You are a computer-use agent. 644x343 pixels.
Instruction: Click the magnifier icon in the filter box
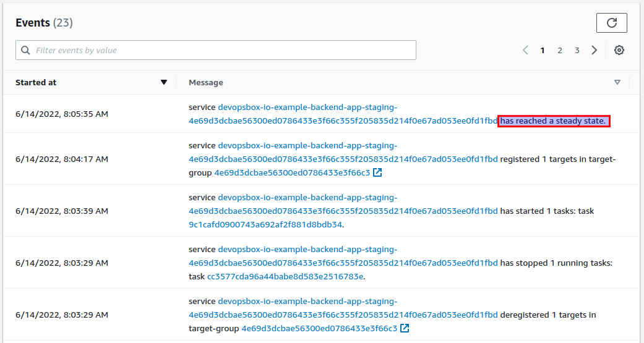25,50
